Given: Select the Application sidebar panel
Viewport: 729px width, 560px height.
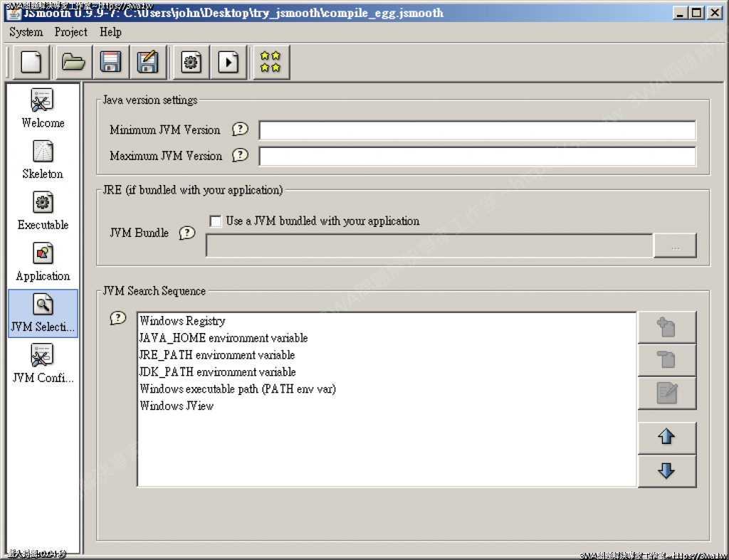Looking at the screenshot, I should [43, 262].
